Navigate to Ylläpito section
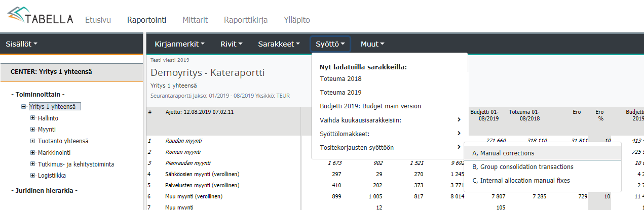 pos(297,20)
